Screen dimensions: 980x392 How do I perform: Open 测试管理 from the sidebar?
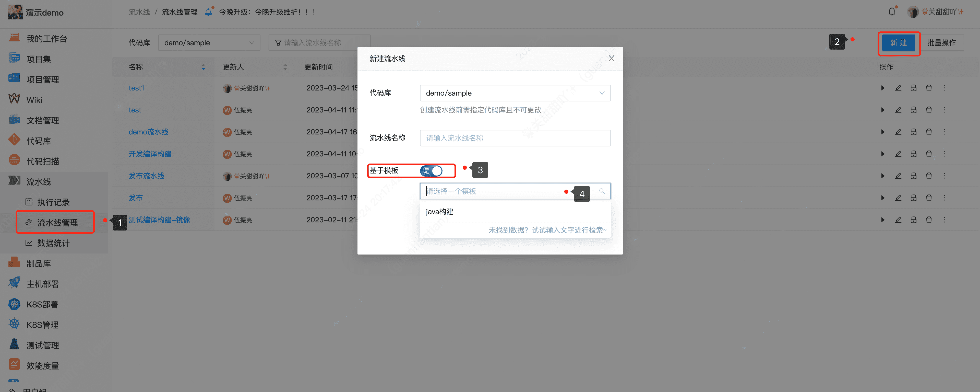coord(43,345)
